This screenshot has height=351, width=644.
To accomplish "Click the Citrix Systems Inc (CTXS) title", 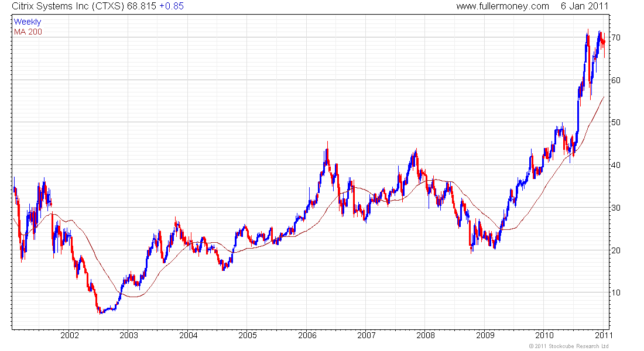I will click(x=68, y=6).
